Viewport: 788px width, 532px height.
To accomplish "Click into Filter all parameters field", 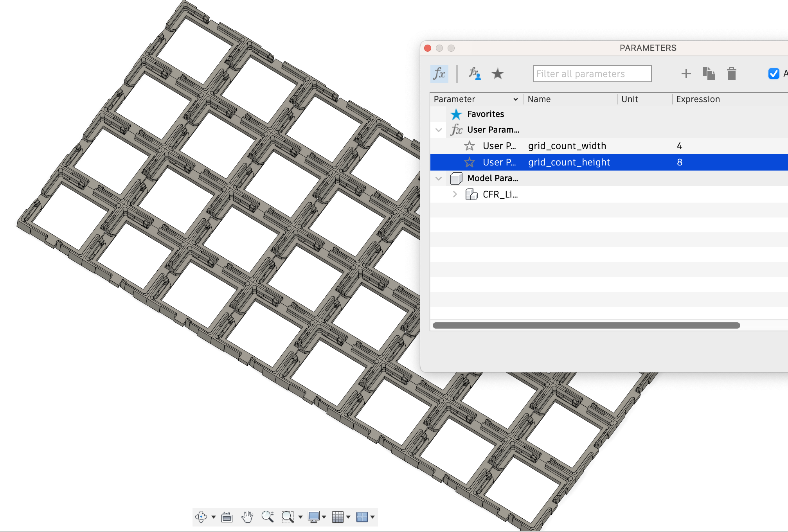I will (x=592, y=74).
